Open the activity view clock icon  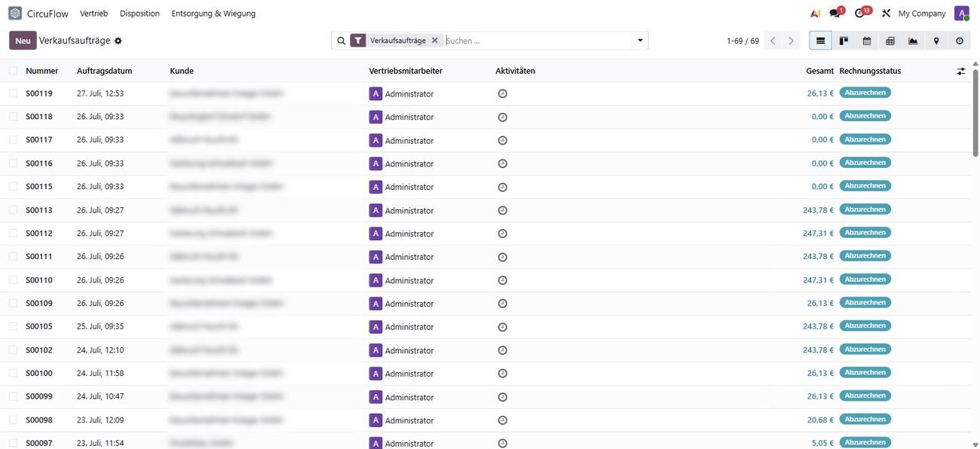click(960, 41)
